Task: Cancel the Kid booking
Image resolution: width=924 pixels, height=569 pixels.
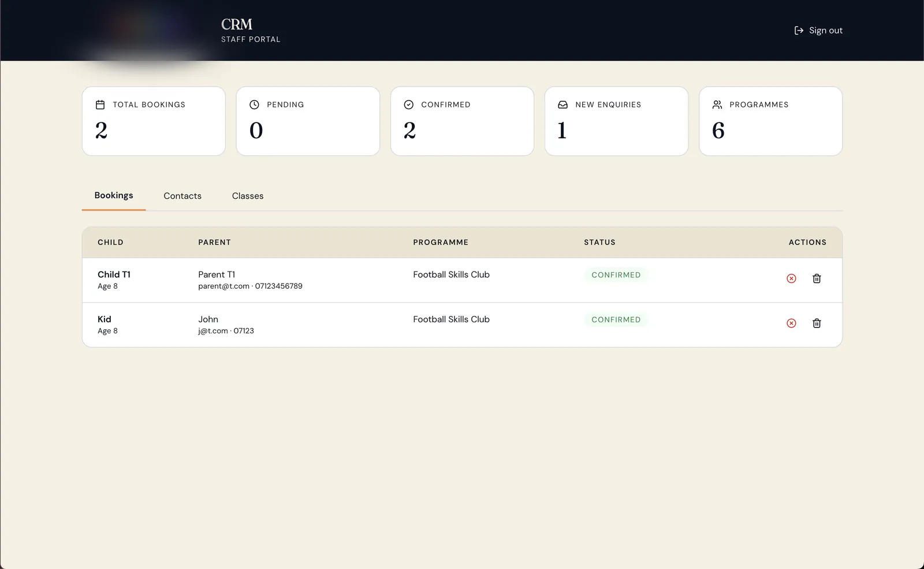Action: (791, 323)
